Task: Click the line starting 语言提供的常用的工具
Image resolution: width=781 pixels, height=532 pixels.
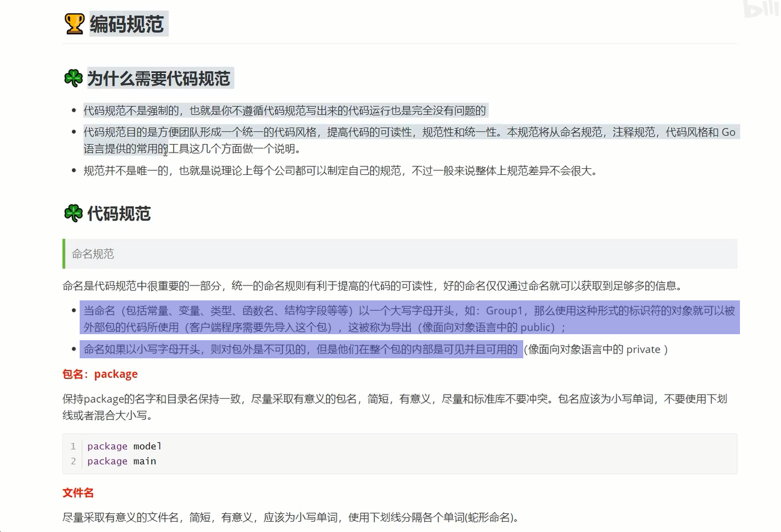Action: (x=192, y=148)
